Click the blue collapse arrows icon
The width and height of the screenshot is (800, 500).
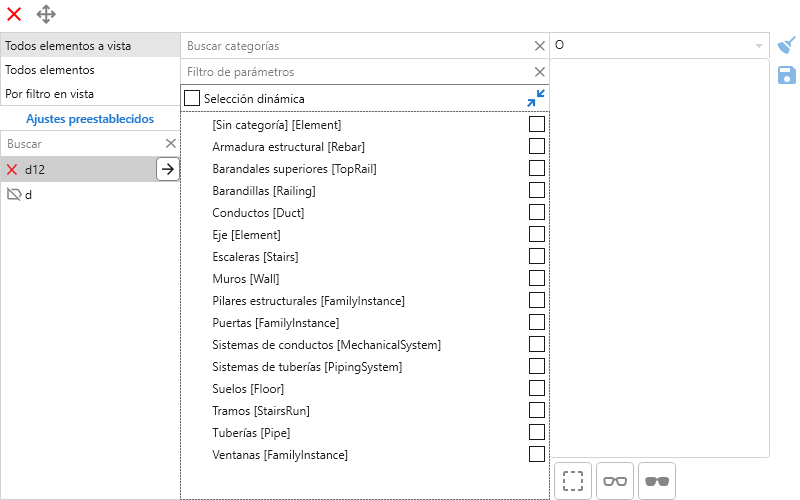tap(536, 98)
